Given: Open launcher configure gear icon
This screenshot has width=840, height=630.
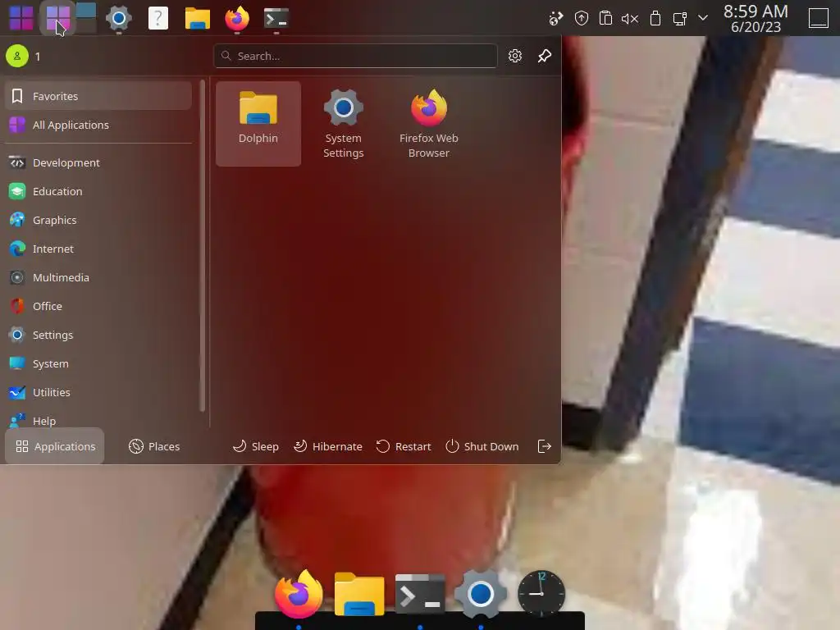Looking at the screenshot, I should tap(515, 56).
